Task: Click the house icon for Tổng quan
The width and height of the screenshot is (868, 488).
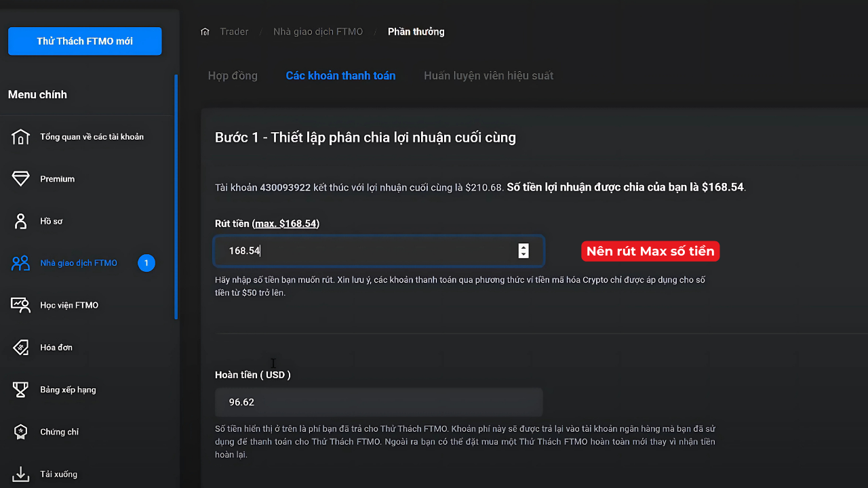Action: (20, 137)
